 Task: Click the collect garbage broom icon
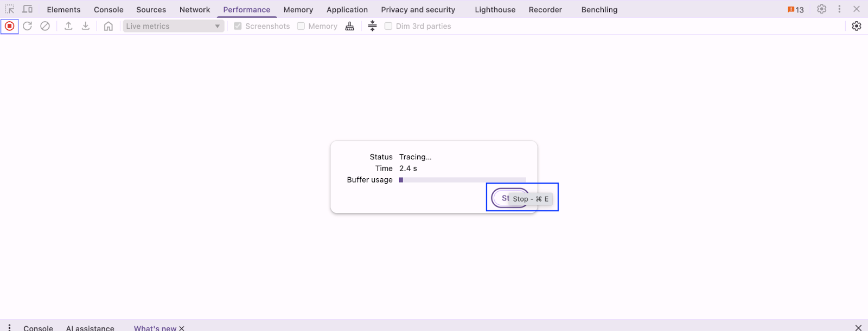point(350,26)
